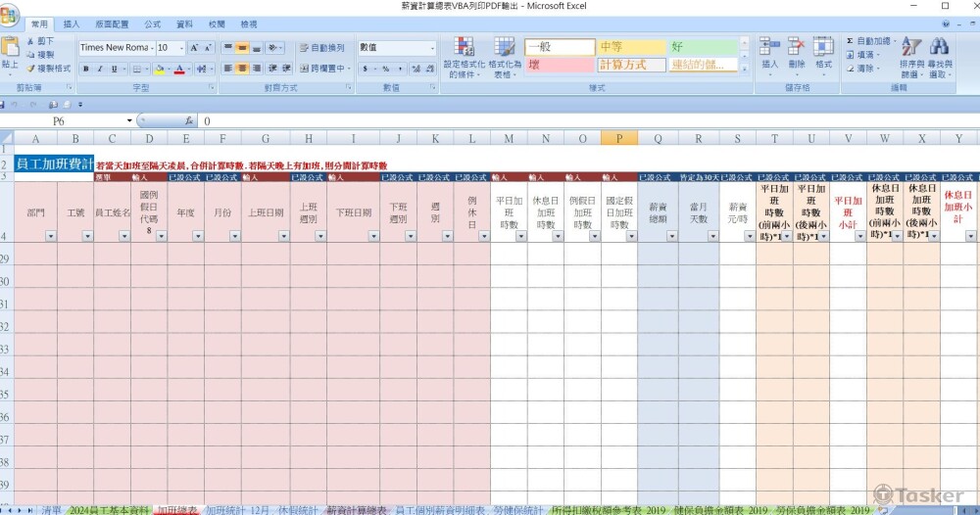Screen dimensions: 980x515
Task: Expand the number format (數值) dropdown
Action: 432,47
